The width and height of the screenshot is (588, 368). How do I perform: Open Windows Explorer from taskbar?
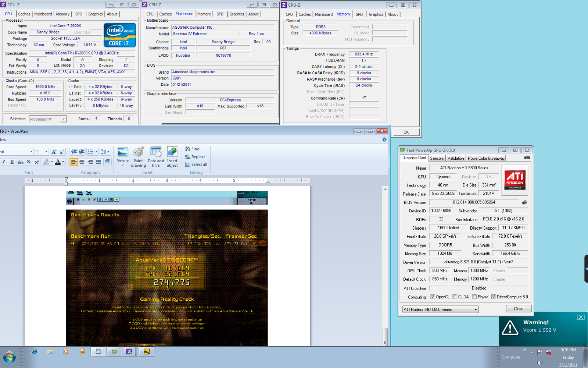[x=50, y=352]
